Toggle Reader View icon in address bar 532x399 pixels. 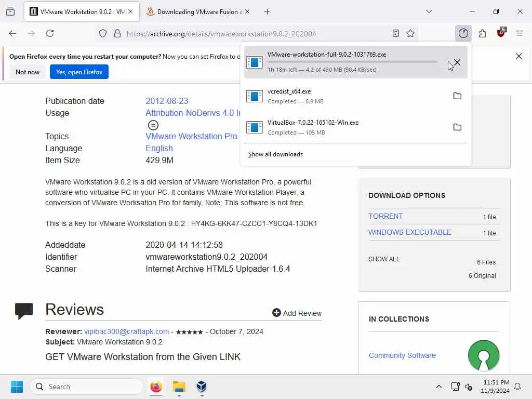(x=395, y=33)
